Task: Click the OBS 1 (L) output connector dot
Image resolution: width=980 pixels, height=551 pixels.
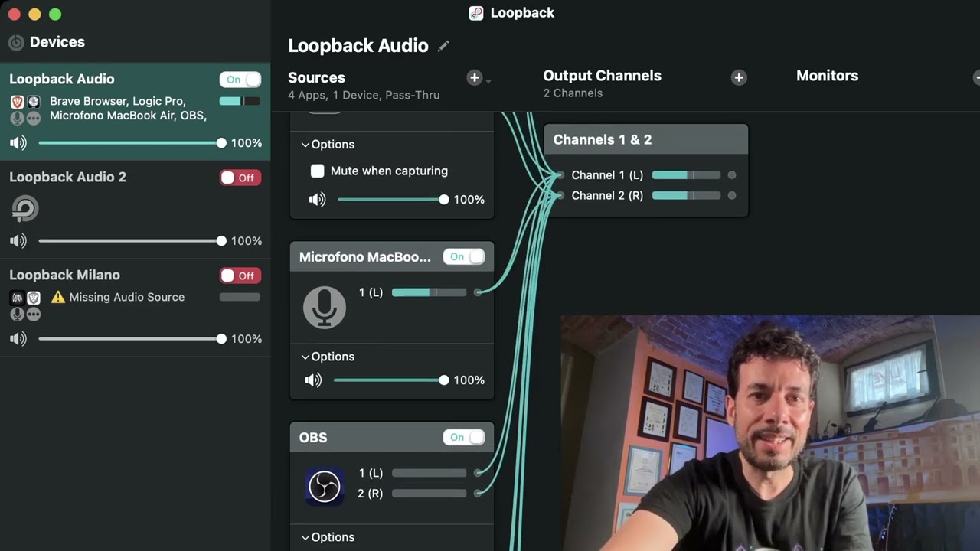Action: pyautogui.click(x=479, y=473)
